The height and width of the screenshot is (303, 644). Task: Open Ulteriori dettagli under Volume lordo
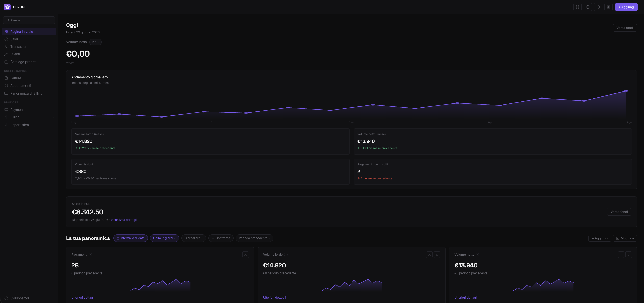[x=274, y=298]
